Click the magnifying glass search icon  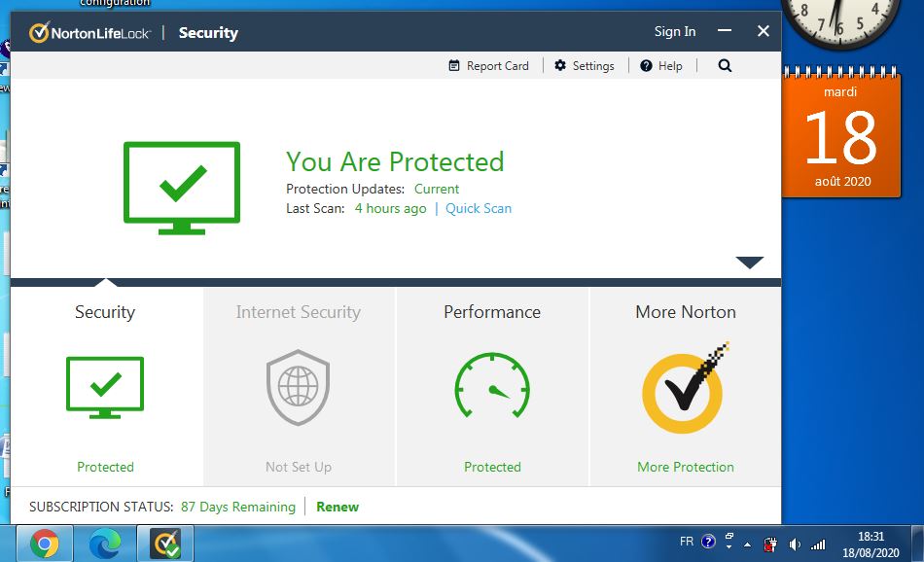(x=725, y=65)
